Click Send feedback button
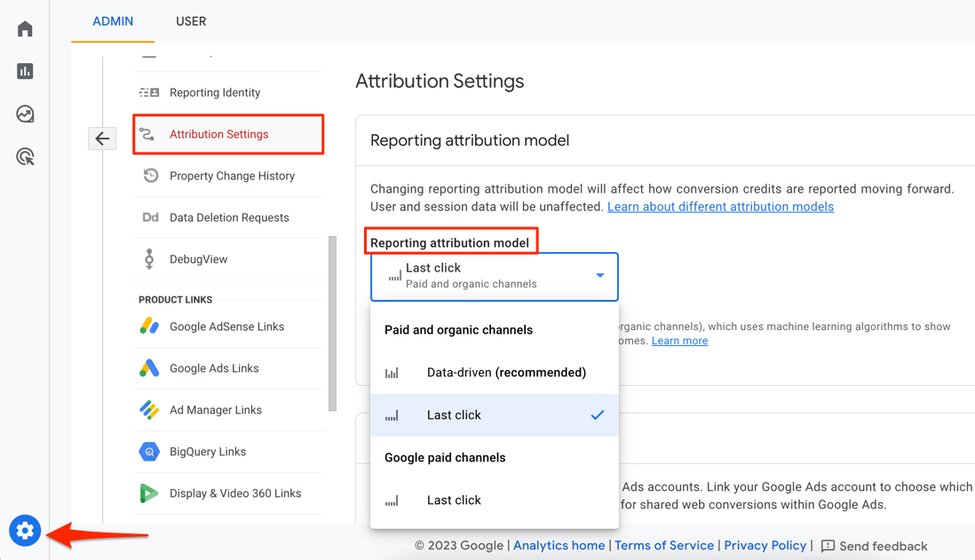This screenshot has height=560, width=975. 874,546
